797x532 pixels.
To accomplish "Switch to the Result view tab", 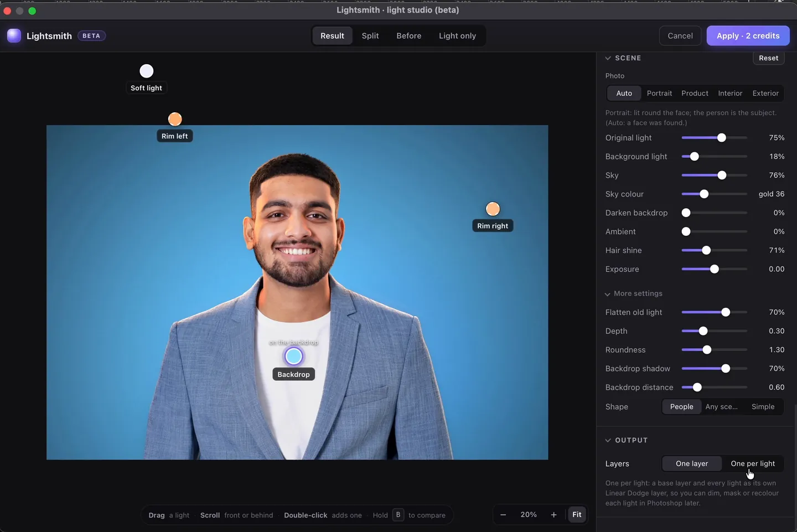I will click(x=332, y=36).
